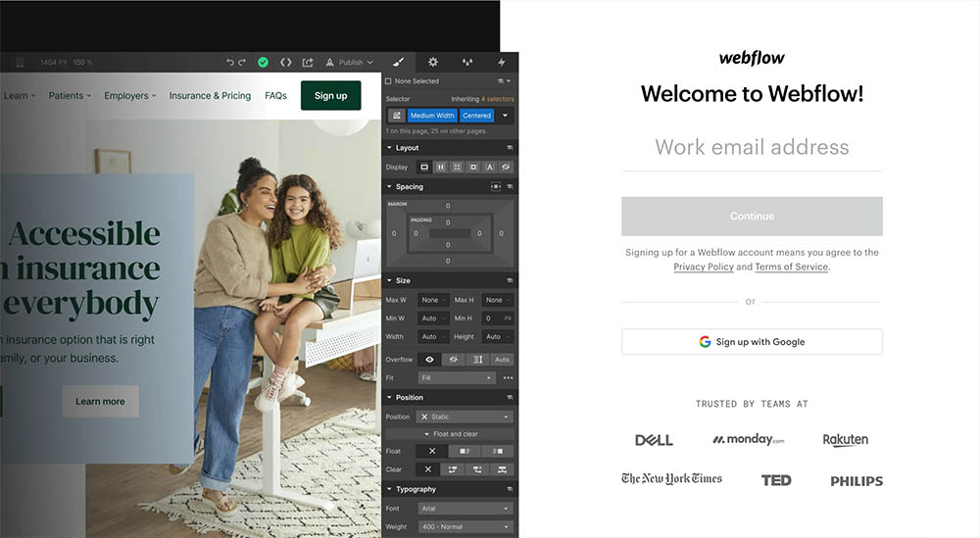
Task: Click the Work email address field
Action: pos(752,147)
